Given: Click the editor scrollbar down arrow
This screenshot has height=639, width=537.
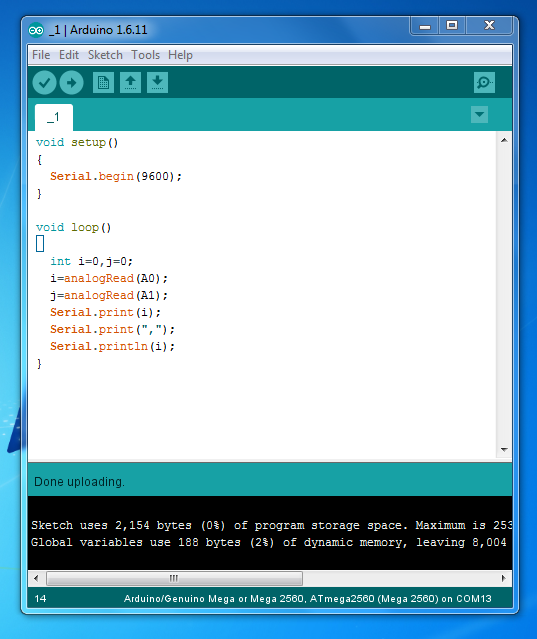Looking at the screenshot, I should 504,450.
